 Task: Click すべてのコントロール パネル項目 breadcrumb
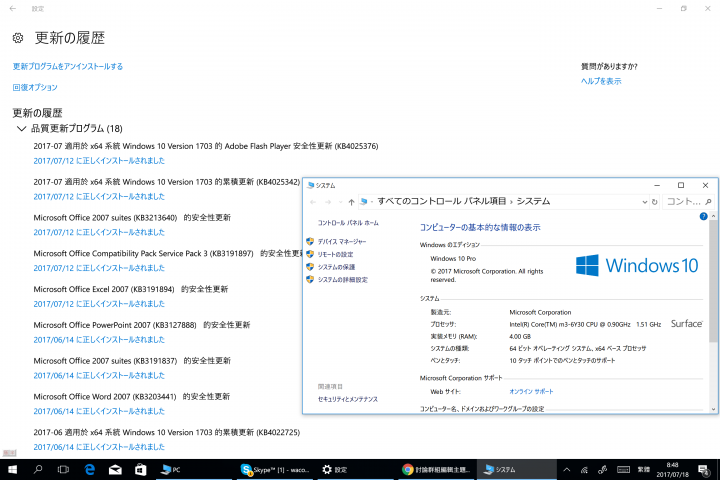tap(442, 201)
